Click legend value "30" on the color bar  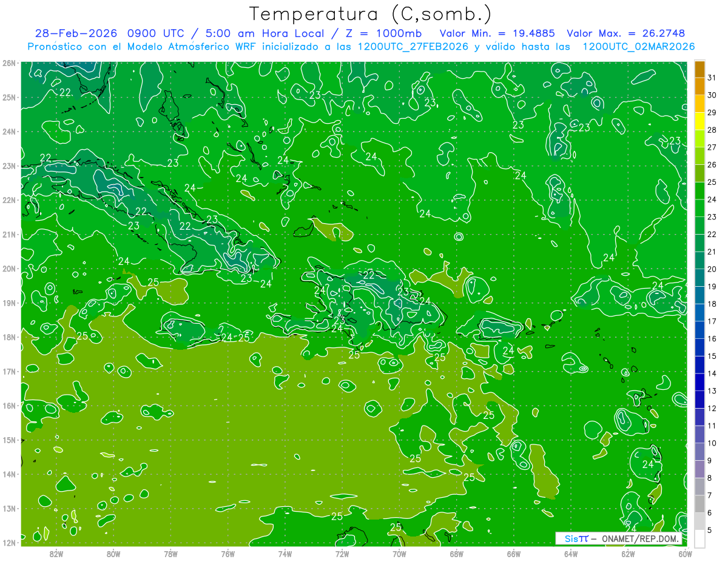click(712, 95)
